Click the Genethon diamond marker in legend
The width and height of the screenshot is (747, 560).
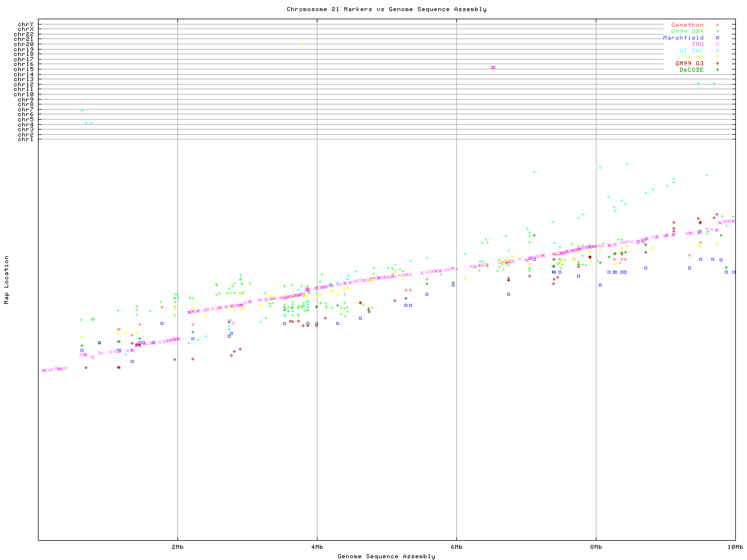(x=717, y=25)
